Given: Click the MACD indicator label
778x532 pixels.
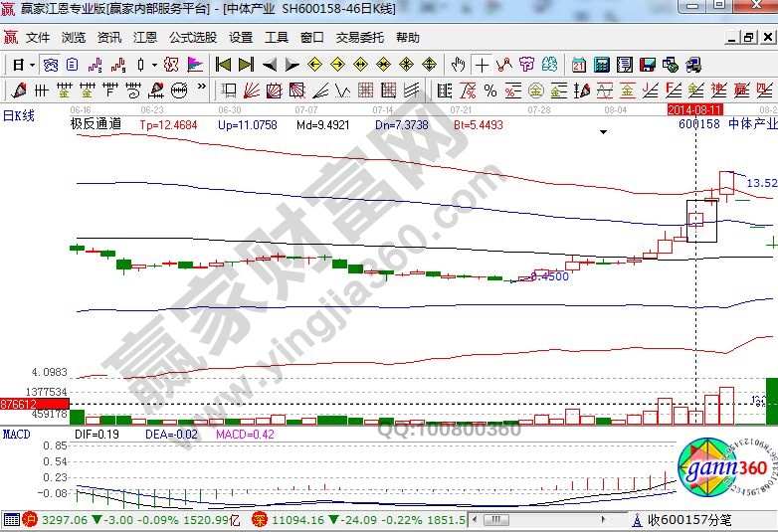Looking at the screenshot, I should (16, 435).
